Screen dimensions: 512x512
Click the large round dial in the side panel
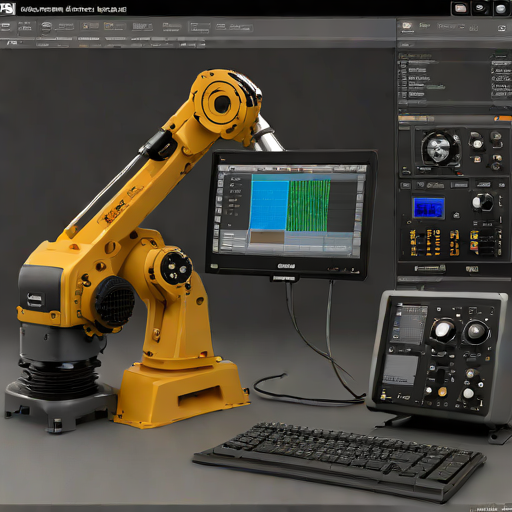tap(439, 148)
